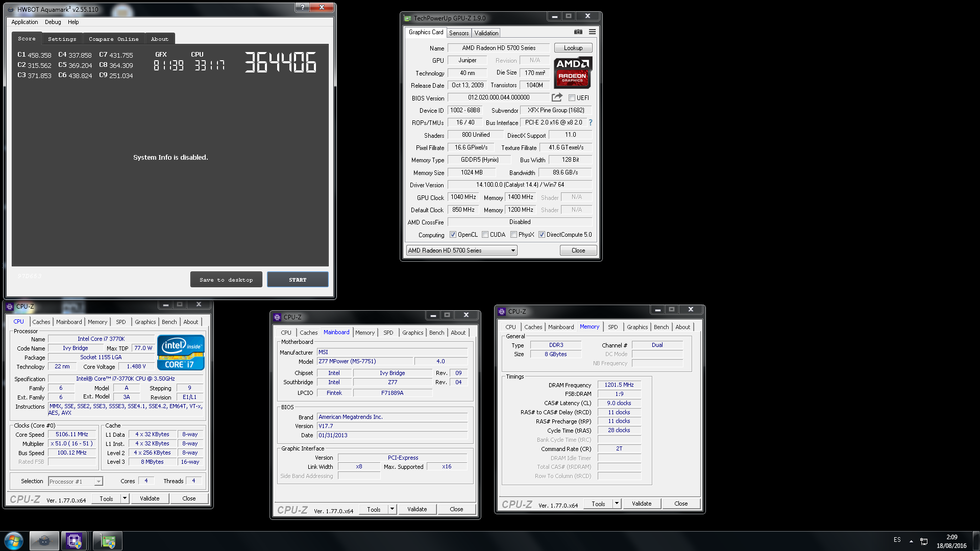Viewport: 980px width, 551px height.
Task: Click the CAS# Latency value 9.0 clocks
Action: tap(619, 403)
